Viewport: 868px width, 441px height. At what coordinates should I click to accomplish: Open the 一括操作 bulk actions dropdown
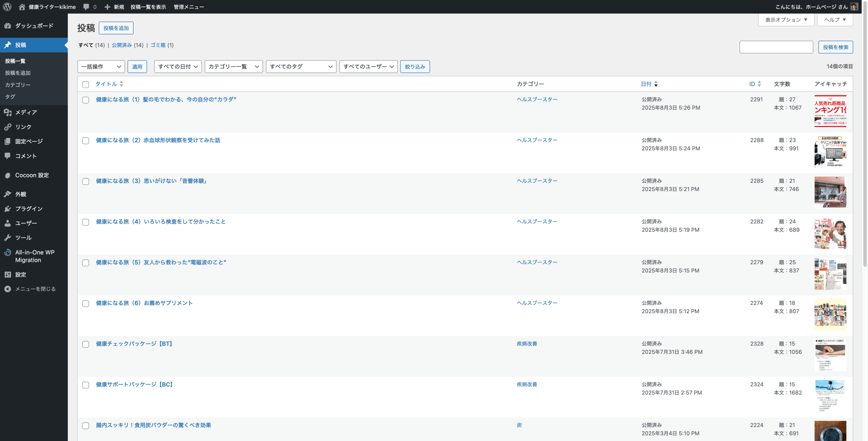click(101, 66)
